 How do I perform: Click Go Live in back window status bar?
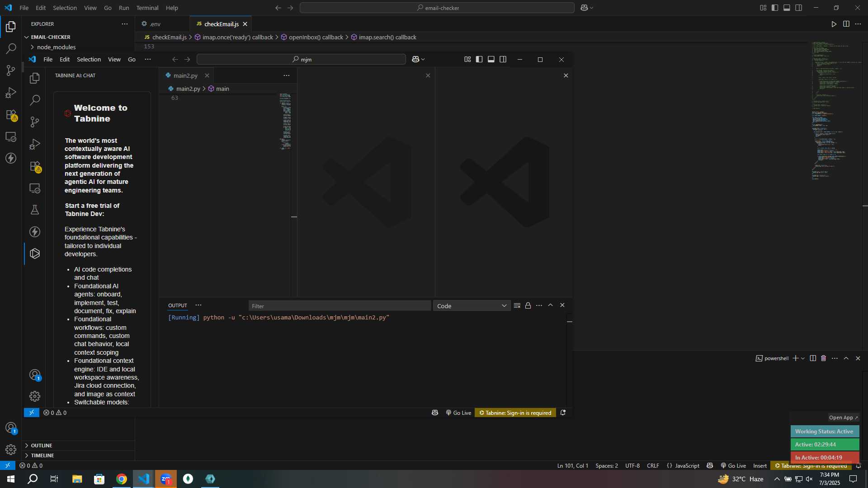point(733,465)
